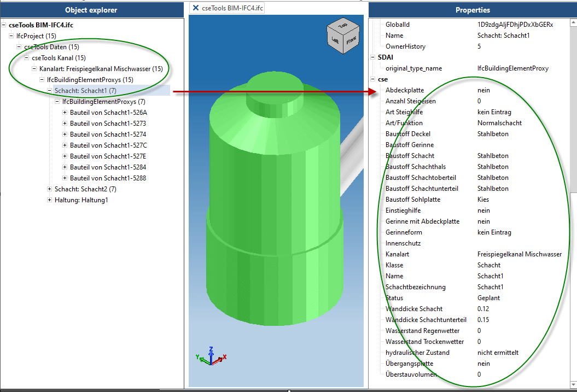Collapse the cse property group
The width and height of the screenshot is (577, 392).
click(x=373, y=79)
